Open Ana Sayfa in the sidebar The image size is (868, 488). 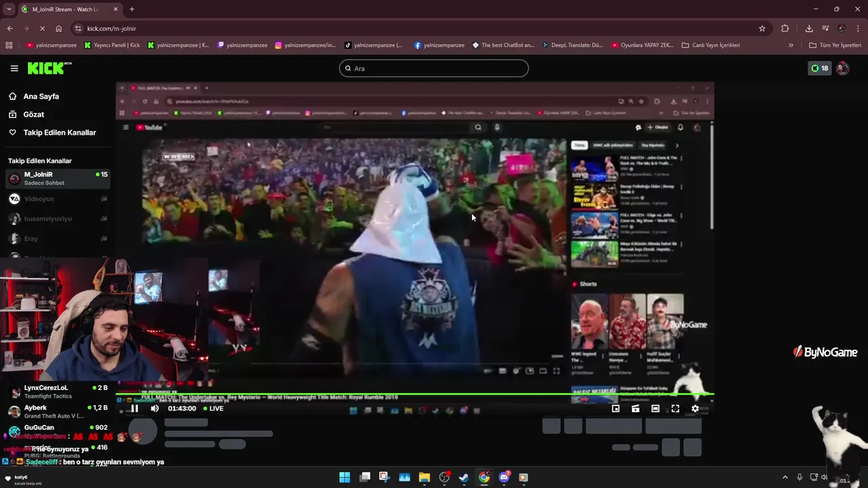pos(41,96)
